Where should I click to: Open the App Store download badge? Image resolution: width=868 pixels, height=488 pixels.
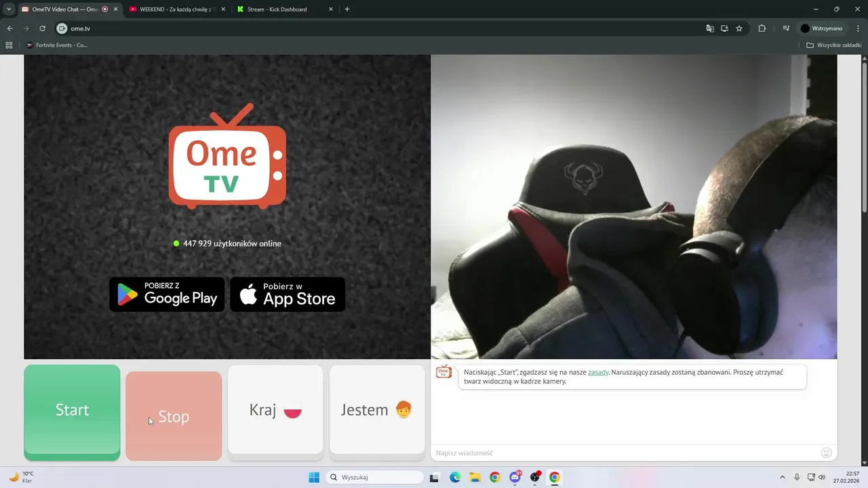pyautogui.click(x=288, y=294)
